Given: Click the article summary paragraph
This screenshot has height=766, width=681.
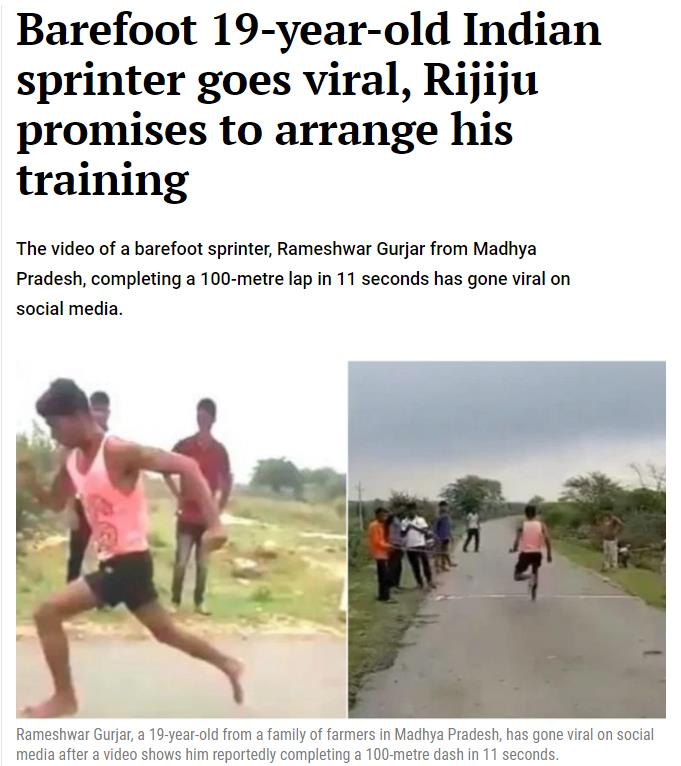Looking at the screenshot, I should point(293,279).
